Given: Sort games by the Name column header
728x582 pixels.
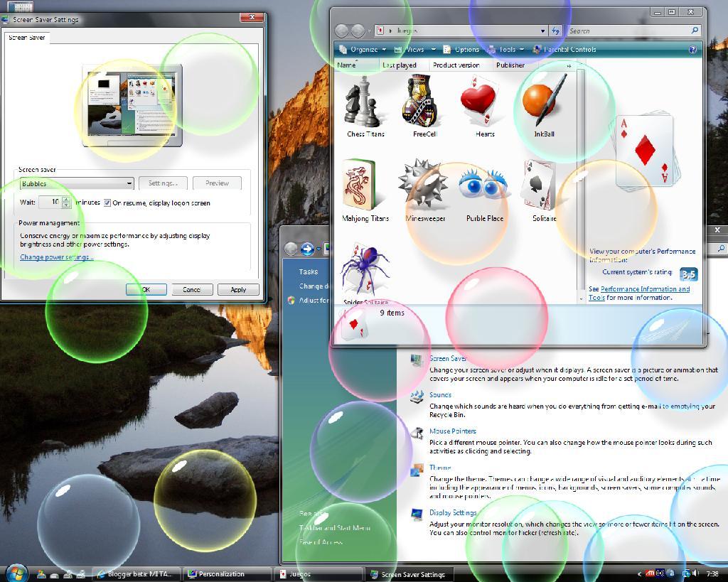Looking at the screenshot, I should [356, 65].
